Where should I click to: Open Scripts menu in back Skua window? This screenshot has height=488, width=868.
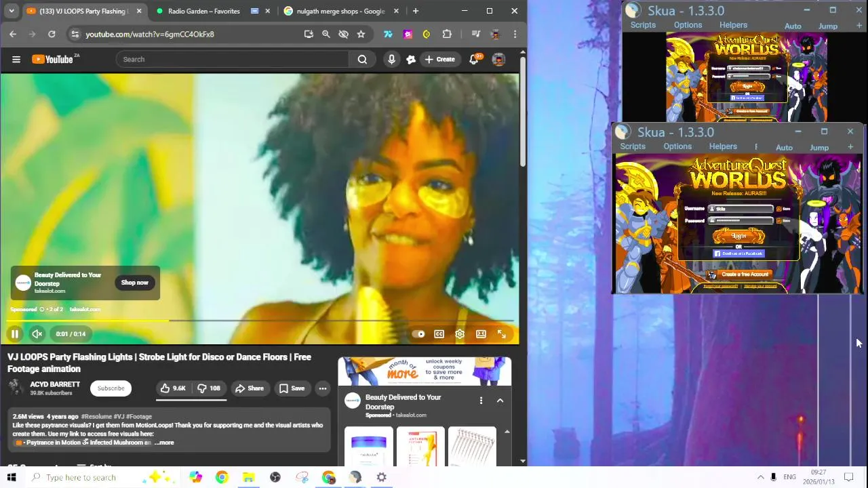point(643,25)
